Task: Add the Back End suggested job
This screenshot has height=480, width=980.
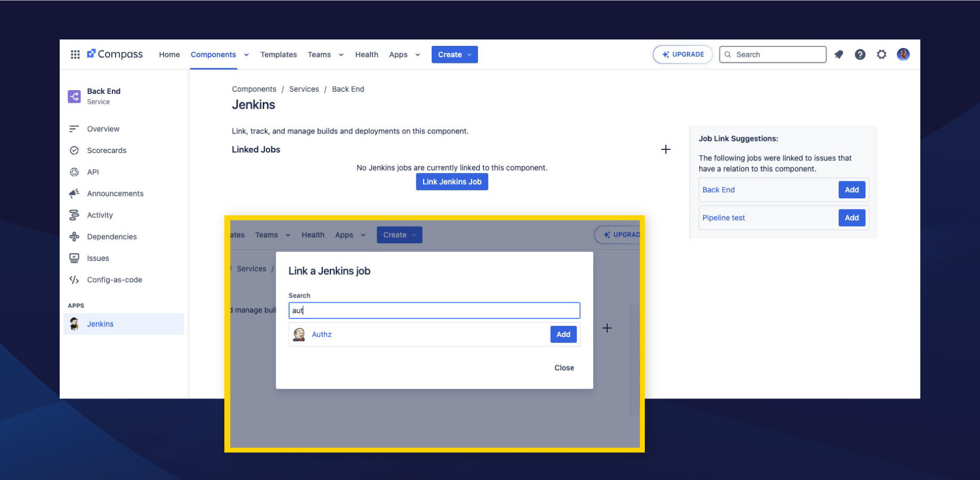Action: point(852,190)
